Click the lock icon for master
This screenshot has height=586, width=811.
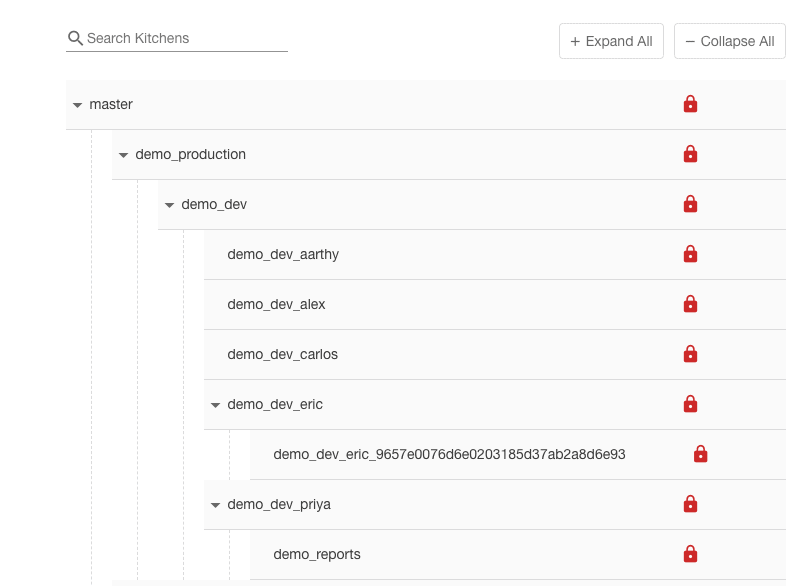click(x=690, y=104)
